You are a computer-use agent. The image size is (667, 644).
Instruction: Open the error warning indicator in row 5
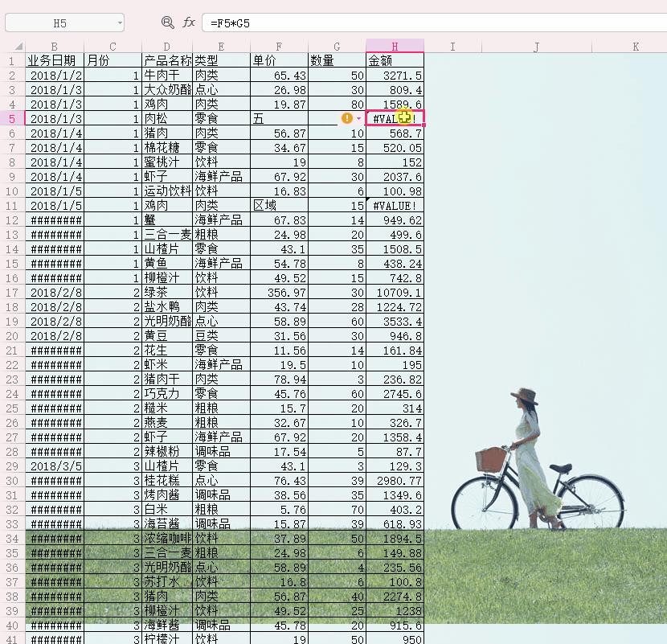click(x=347, y=118)
